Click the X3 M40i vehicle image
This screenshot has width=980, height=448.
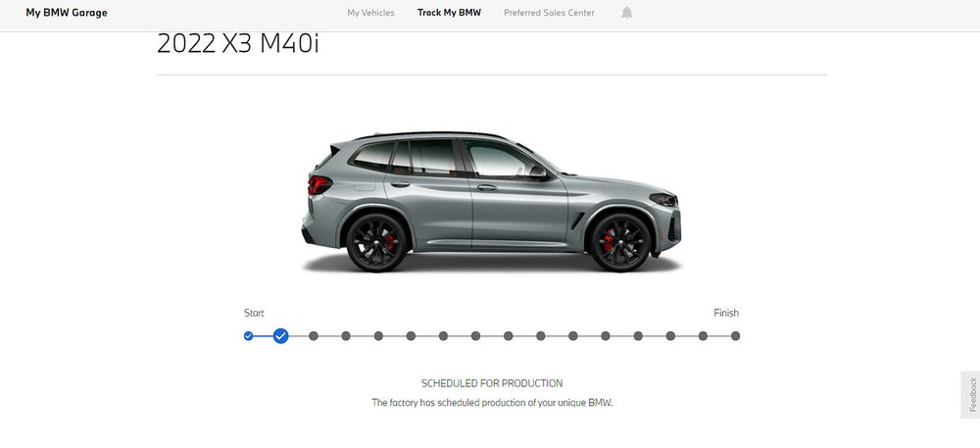coord(491,202)
